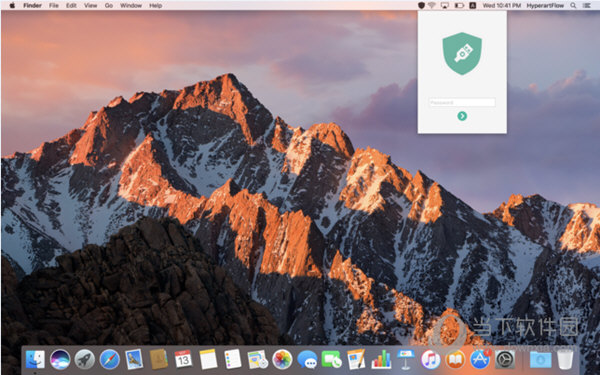Open Safari from the Dock
Image resolution: width=600 pixels, height=375 pixels.
pos(110,359)
